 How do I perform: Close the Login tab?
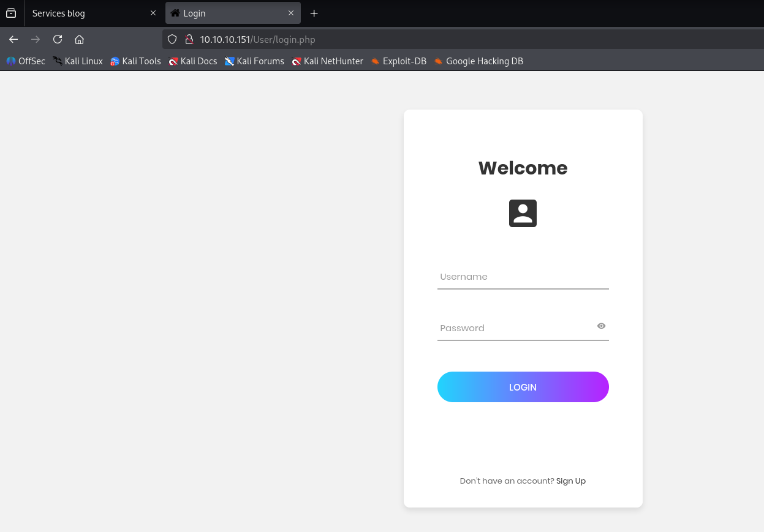tap(291, 13)
